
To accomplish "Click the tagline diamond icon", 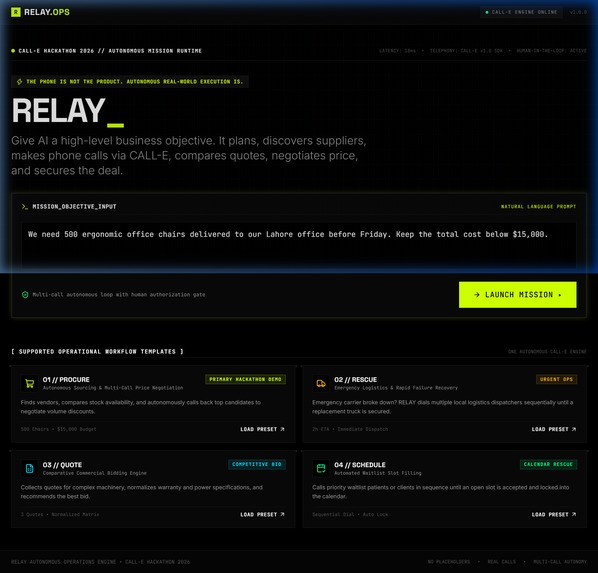I will [19, 82].
